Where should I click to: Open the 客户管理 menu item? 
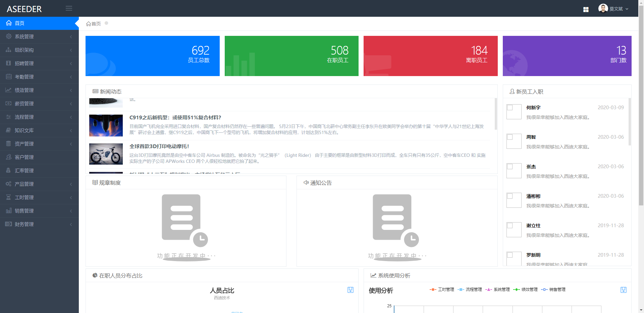39,157
